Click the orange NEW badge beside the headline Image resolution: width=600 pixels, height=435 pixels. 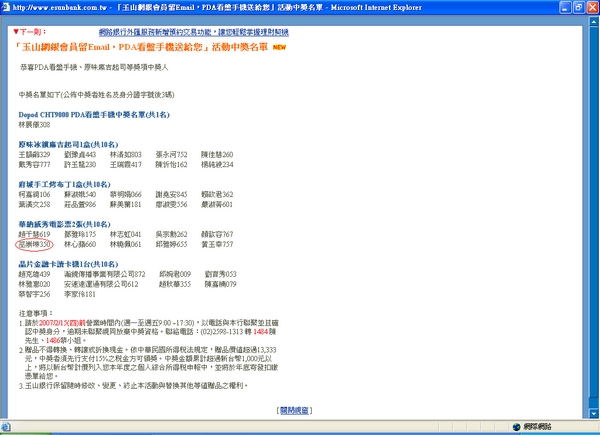click(x=279, y=47)
